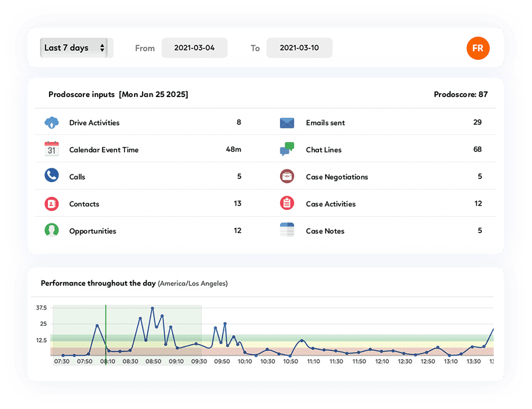The height and width of the screenshot is (409, 532).
Task: Click the Opportunities row label
Action: coord(92,231)
